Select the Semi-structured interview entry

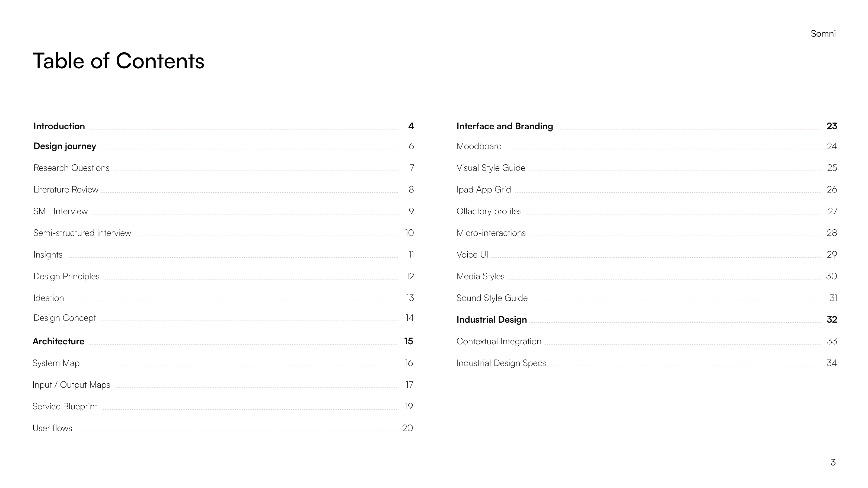[x=82, y=233]
